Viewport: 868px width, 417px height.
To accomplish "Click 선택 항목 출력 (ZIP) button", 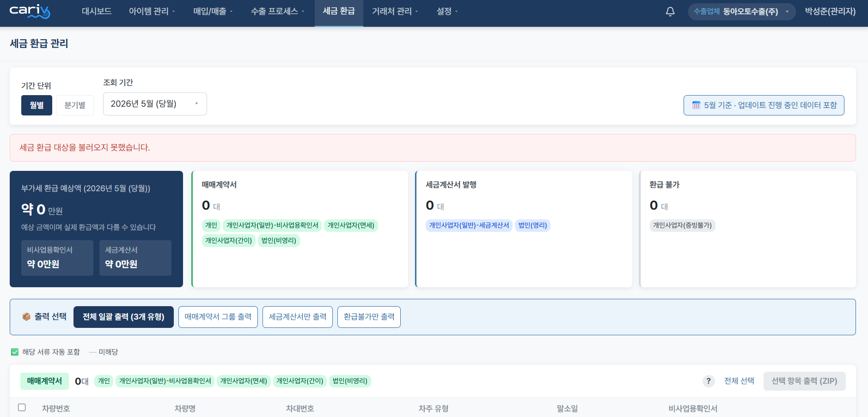I will pyautogui.click(x=804, y=381).
